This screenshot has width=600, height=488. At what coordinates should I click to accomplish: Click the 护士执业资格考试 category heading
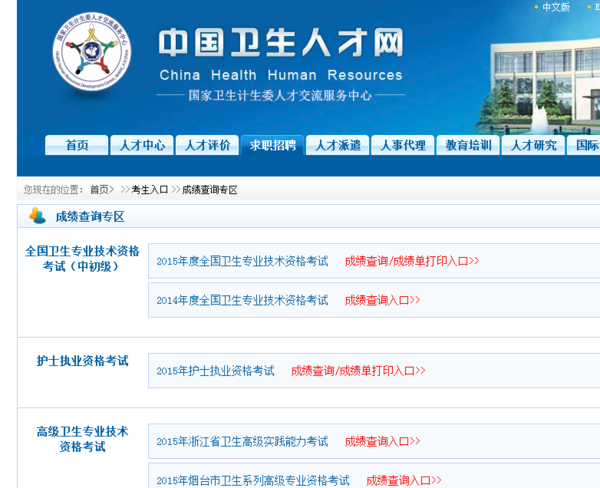tap(82, 361)
